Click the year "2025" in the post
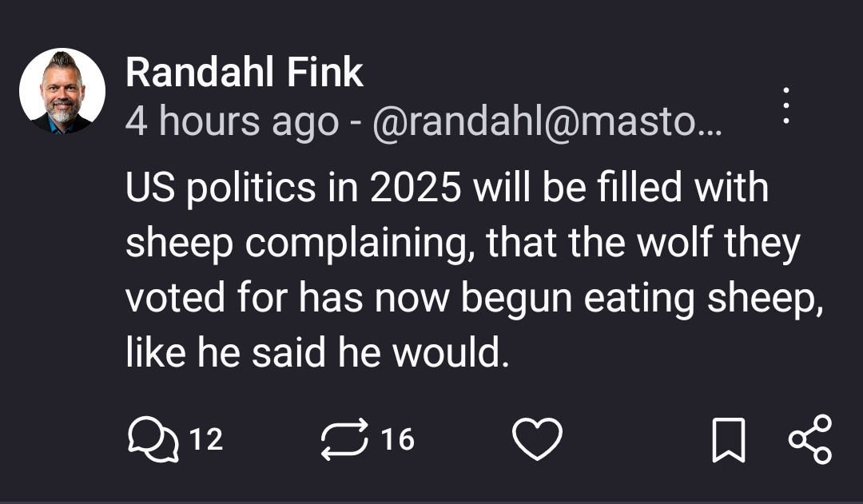 [416, 189]
